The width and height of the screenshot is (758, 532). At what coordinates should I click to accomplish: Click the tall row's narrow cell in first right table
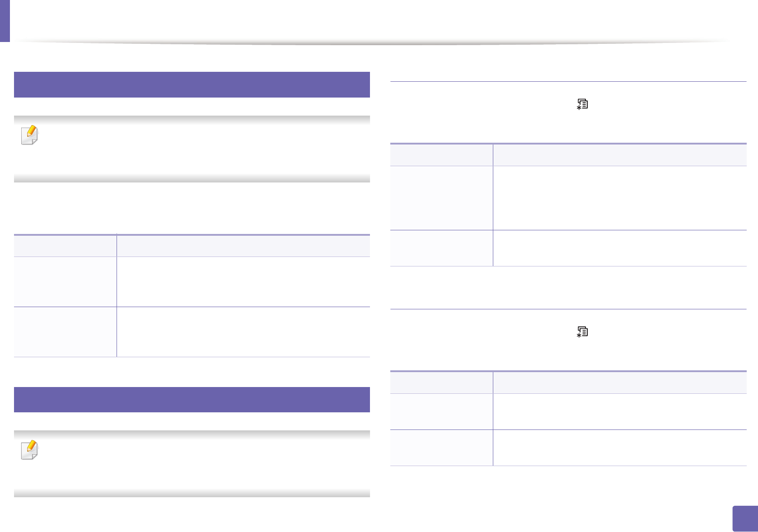click(x=441, y=198)
